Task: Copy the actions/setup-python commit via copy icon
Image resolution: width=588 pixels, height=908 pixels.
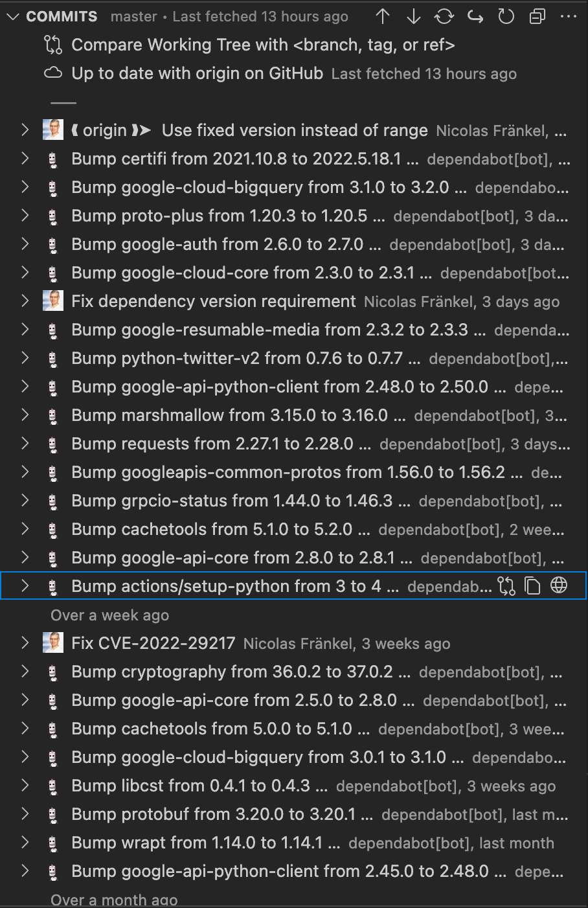Action: (532, 586)
